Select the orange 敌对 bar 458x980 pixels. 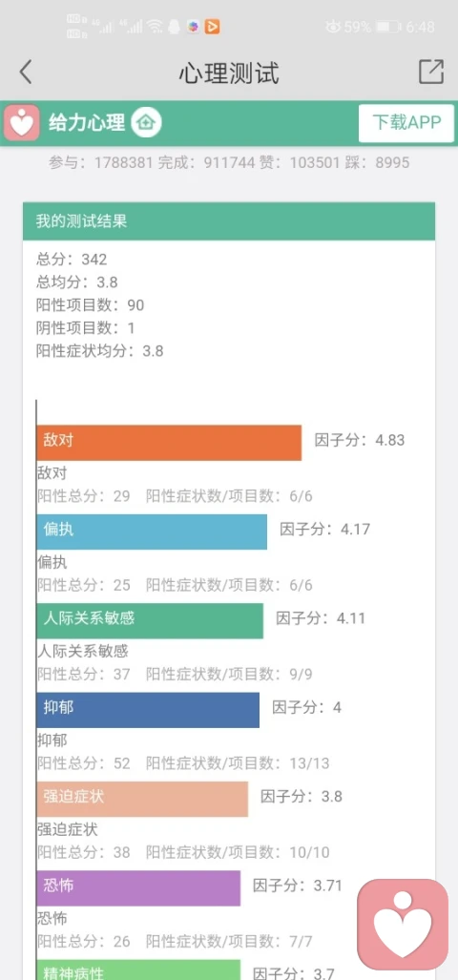tap(169, 443)
